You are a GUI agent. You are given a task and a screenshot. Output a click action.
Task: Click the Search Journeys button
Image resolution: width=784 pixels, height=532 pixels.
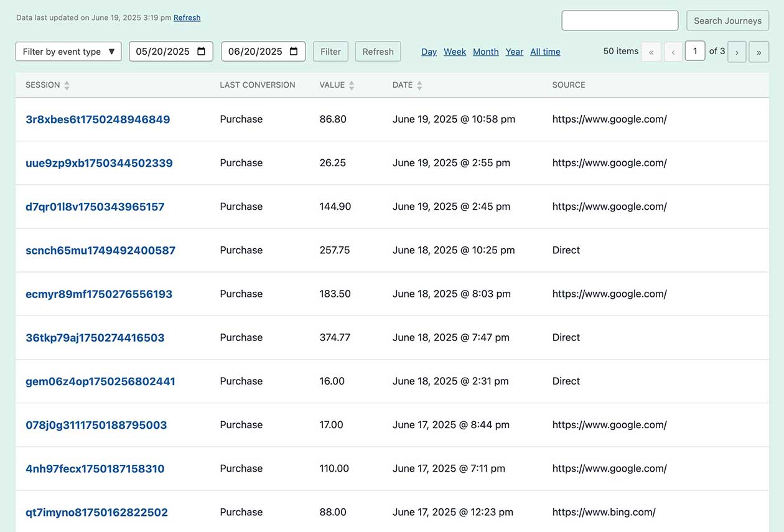point(727,21)
